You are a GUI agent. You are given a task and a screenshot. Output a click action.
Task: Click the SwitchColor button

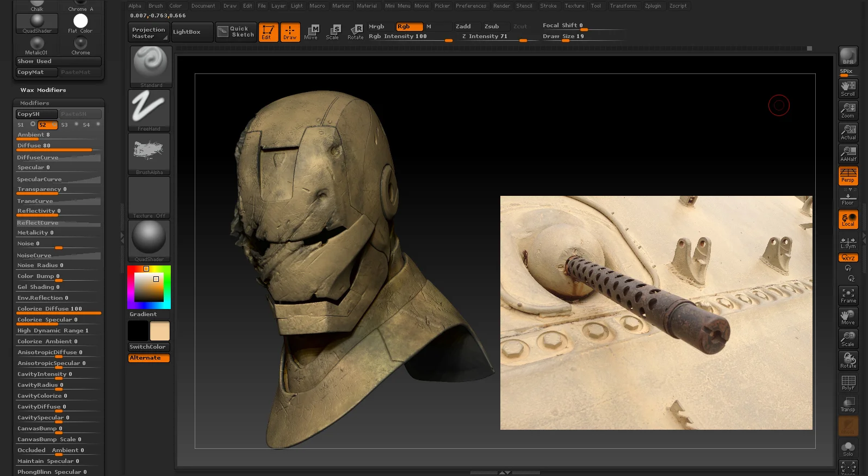(148, 347)
